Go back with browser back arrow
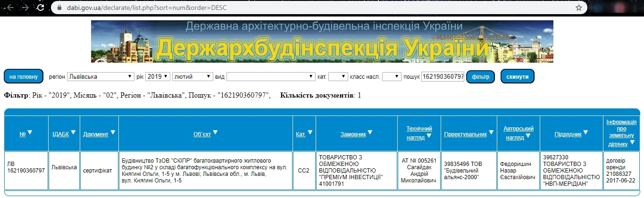The height and width of the screenshot is (198, 644). (x=10, y=8)
